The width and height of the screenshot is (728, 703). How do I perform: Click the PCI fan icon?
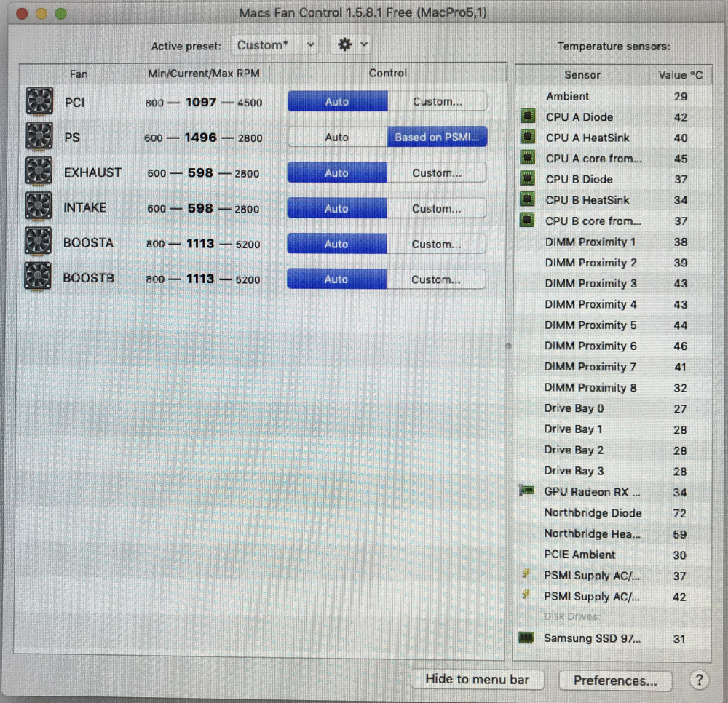39,100
